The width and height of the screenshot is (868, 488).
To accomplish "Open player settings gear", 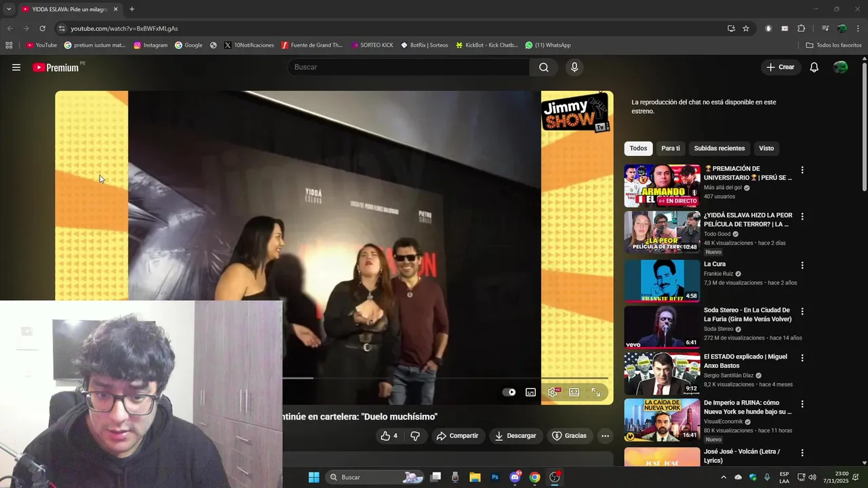I will (553, 392).
